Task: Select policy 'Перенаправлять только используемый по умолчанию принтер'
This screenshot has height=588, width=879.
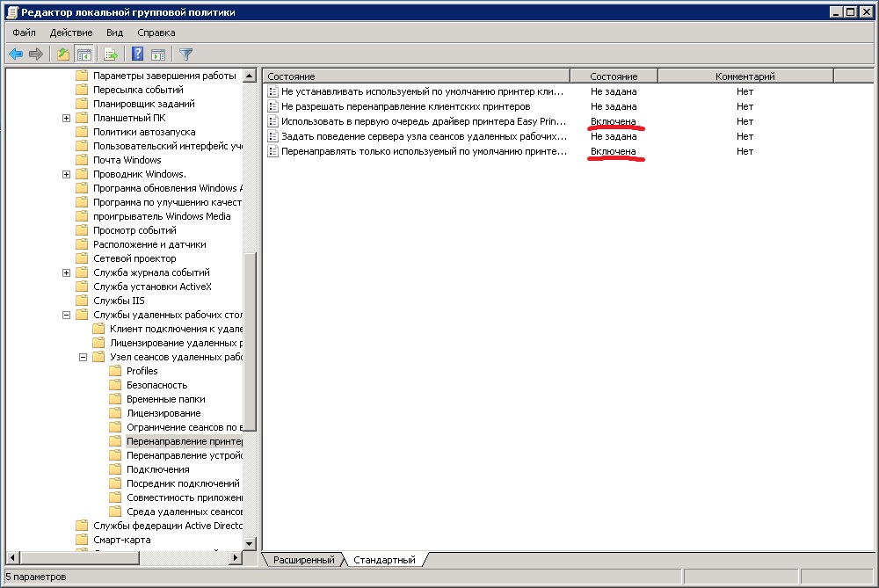Action: coord(424,151)
